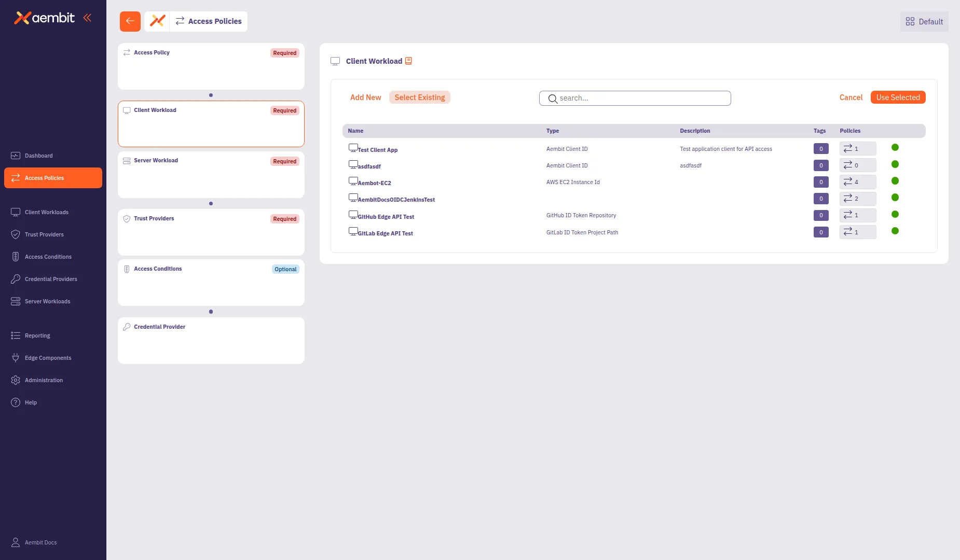The image size is (960, 560).
Task: Select the Select Existing tab
Action: point(420,97)
